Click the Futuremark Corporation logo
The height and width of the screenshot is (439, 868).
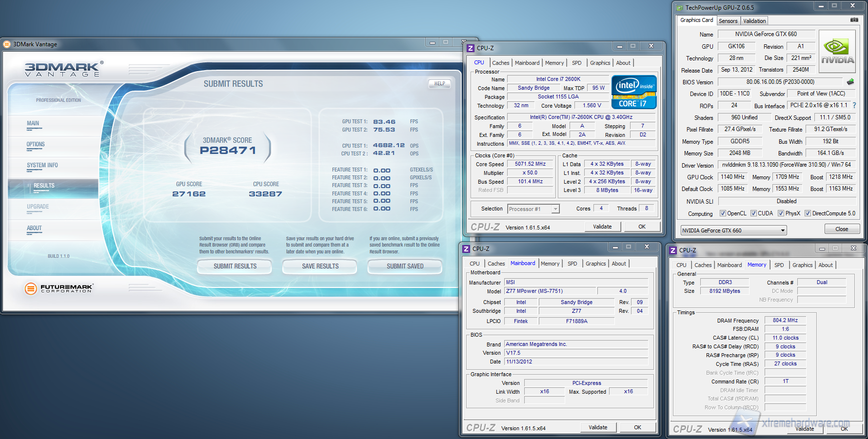[x=54, y=288]
